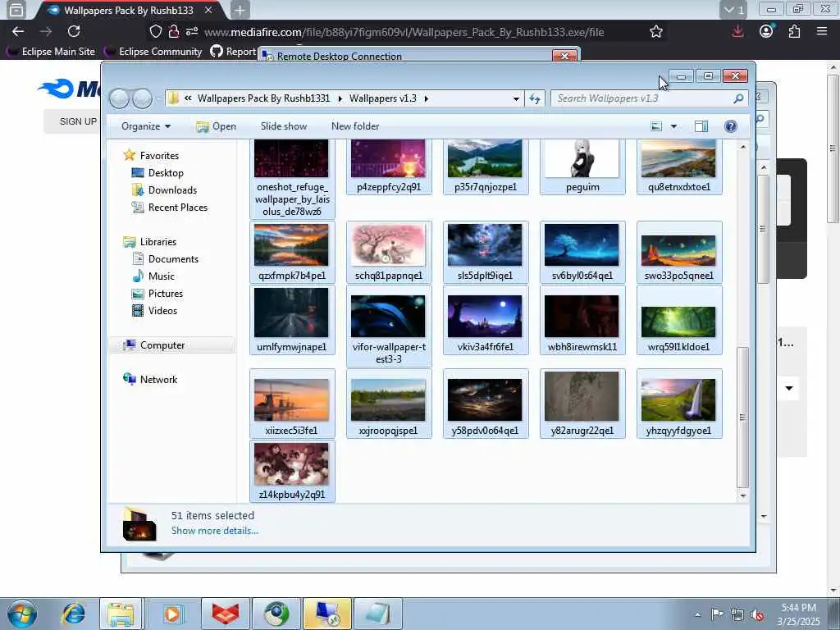Select the vkiv3a4fr6fe1 moon thumbnail

click(x=486, y=320)
